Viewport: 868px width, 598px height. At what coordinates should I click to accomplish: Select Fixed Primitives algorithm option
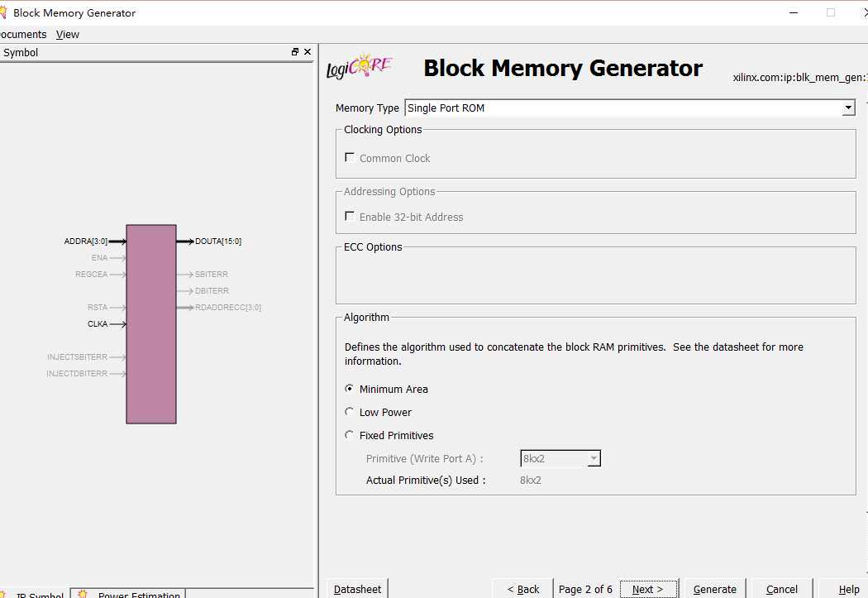350,435
